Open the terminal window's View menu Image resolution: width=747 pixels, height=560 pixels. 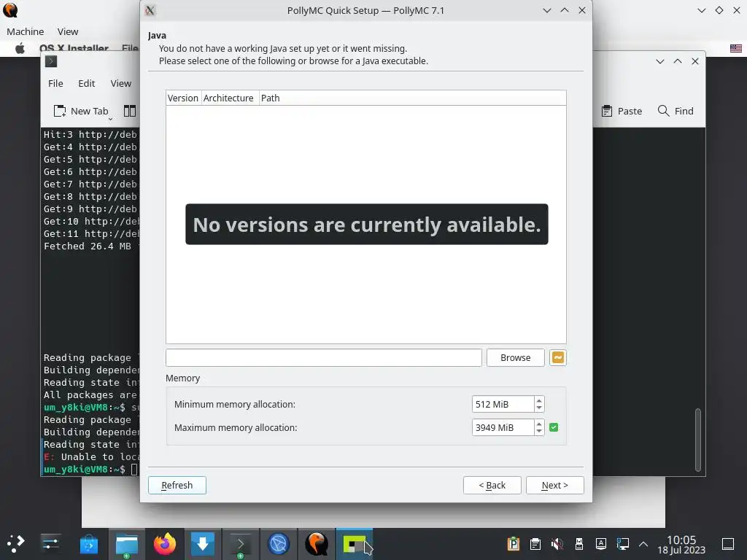121,83
